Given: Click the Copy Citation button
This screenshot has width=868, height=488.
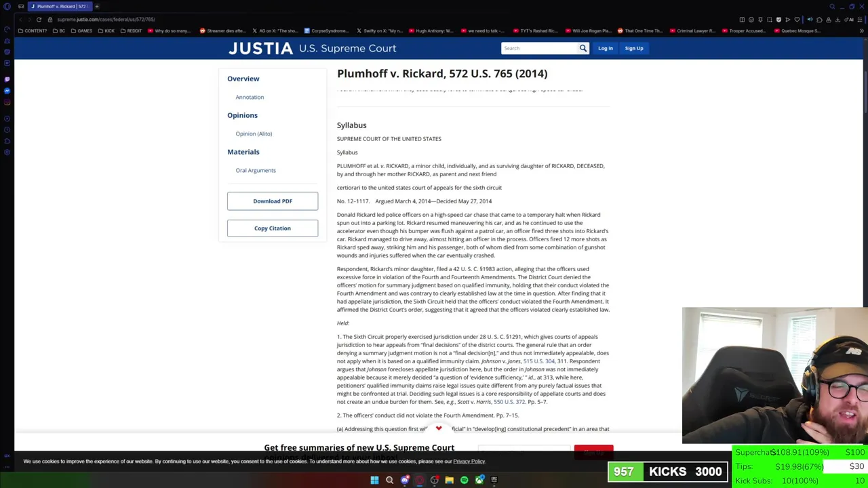Looking at the screenshot, I should pyautogui.click(x=273, y=228).
